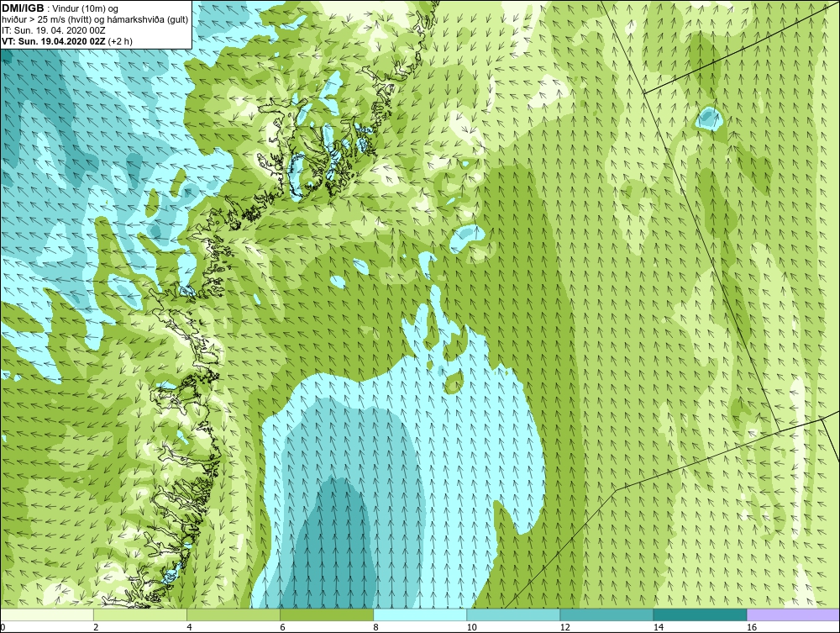Click the 10–12 m/s turquoise swatch
The image size is (840, 633).
512,615
